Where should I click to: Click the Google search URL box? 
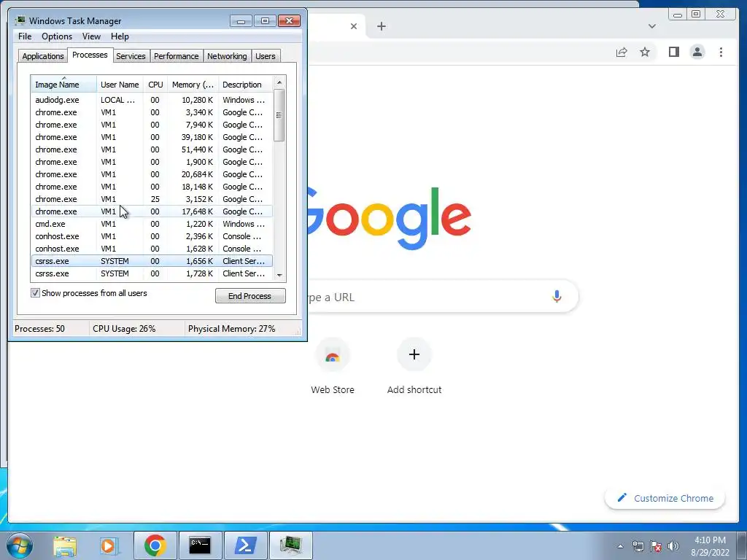pos(443,297)
